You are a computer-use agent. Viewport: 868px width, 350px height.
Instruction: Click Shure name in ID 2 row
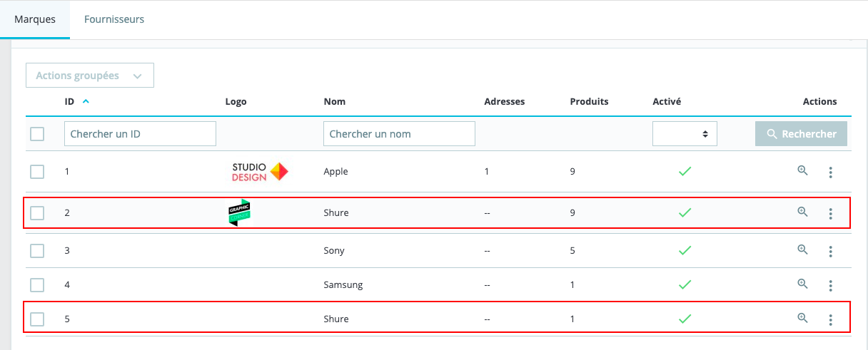coord(336,212)
